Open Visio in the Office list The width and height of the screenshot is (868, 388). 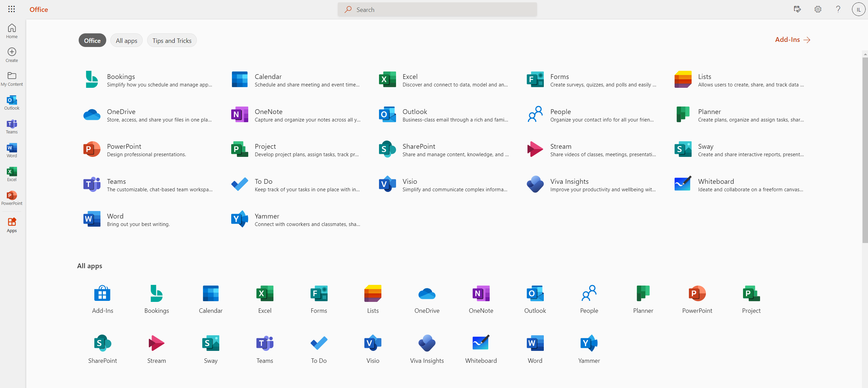click(444, 185)
